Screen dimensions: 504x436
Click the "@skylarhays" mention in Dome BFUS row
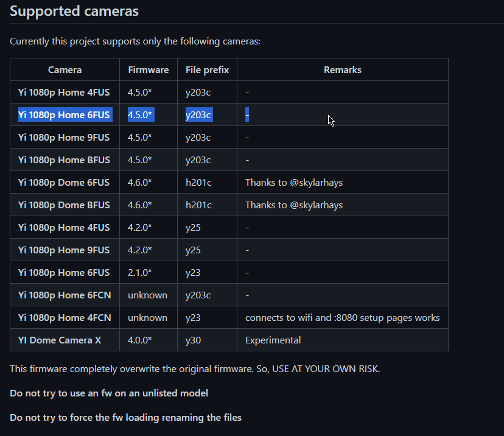click(316, 205)
